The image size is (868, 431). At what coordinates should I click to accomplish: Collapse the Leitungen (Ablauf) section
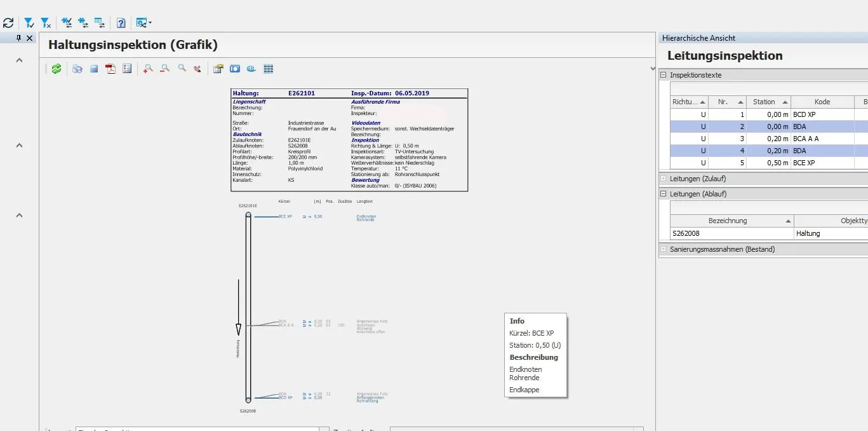pyautogui.click(x=664, y=194)
